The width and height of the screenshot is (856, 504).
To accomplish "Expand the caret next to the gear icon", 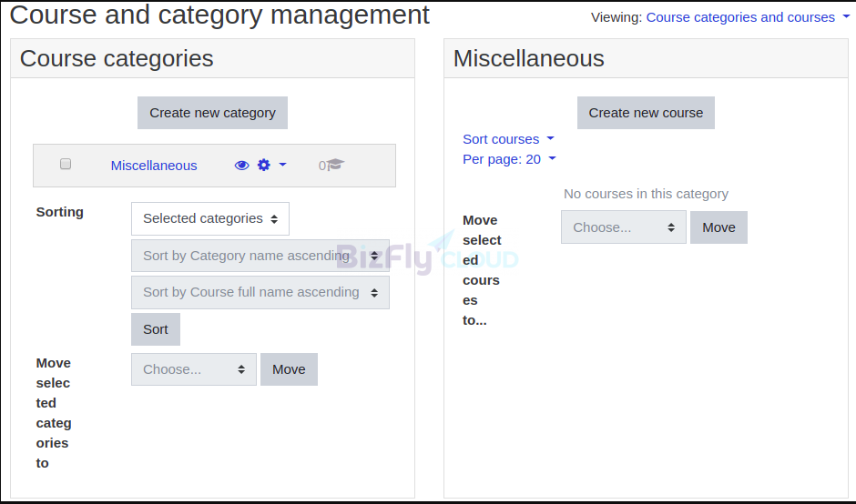I will [283, 164].
